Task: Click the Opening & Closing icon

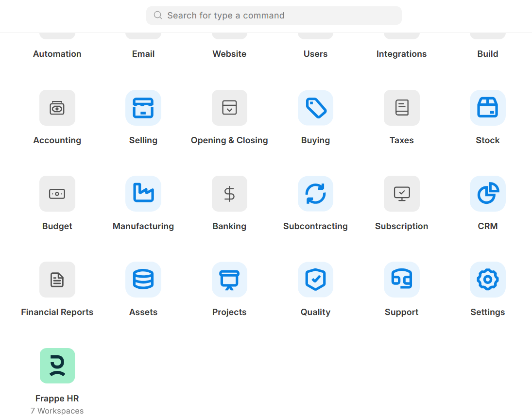Action: [x=229, y=108]
